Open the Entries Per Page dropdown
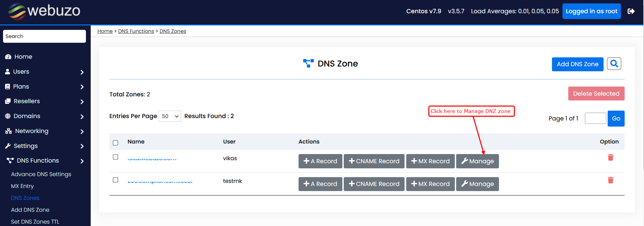Viewport: 644px width, 226px height. click(x=169, y=116)
